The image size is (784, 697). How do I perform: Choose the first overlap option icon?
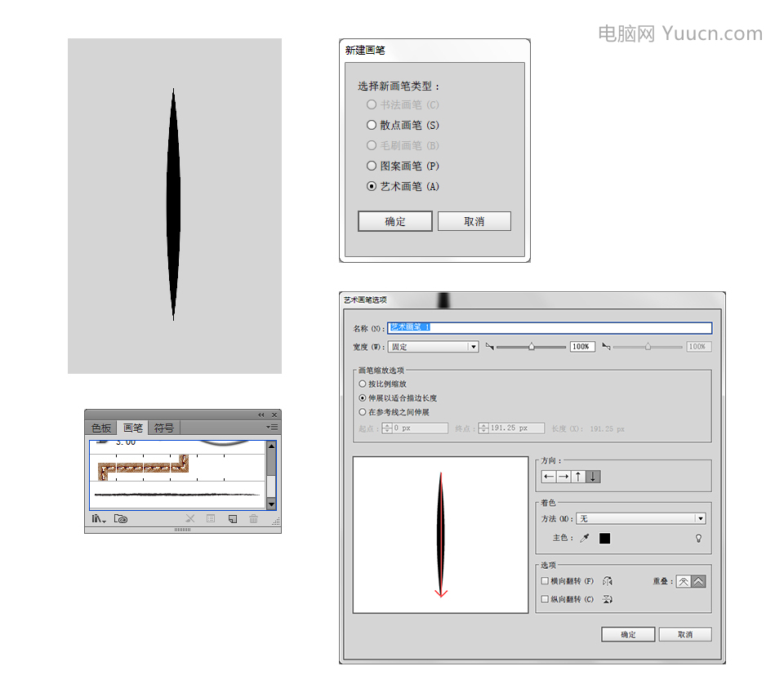pos(684,582)
